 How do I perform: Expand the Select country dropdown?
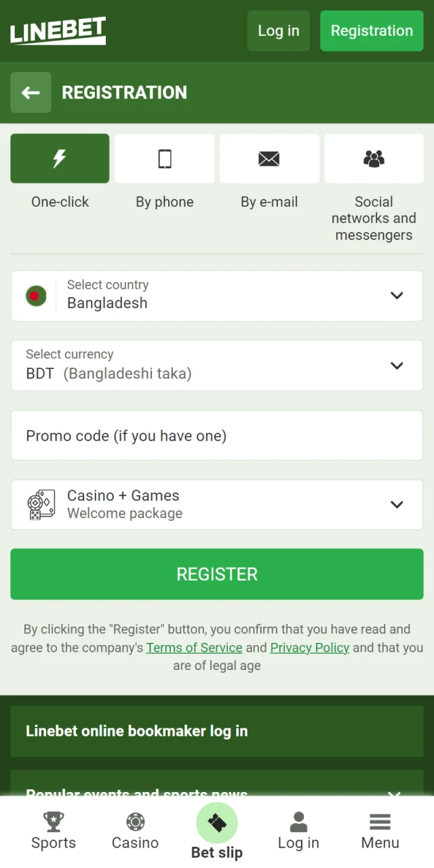[x=397, y=296]
